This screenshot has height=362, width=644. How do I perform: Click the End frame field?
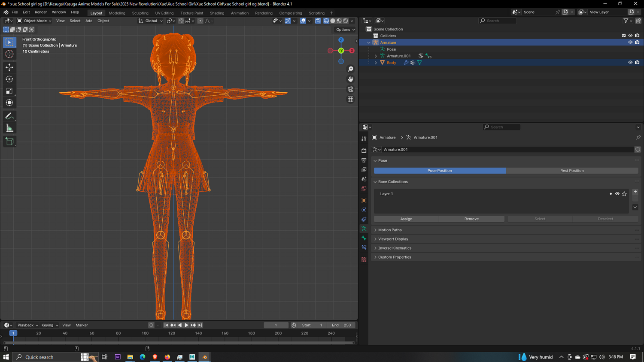pyautogui.click(x=342, y=325)
